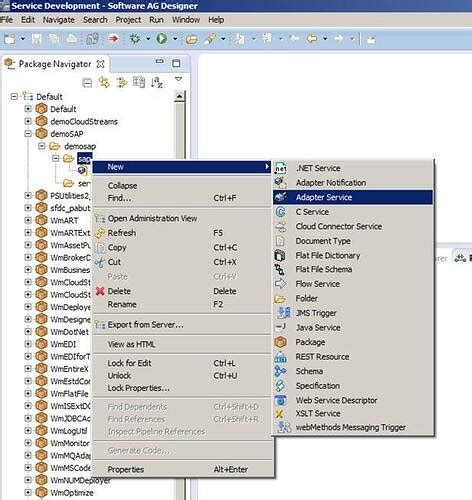Choose Refresh in context menu

click(x=182, y=233)
